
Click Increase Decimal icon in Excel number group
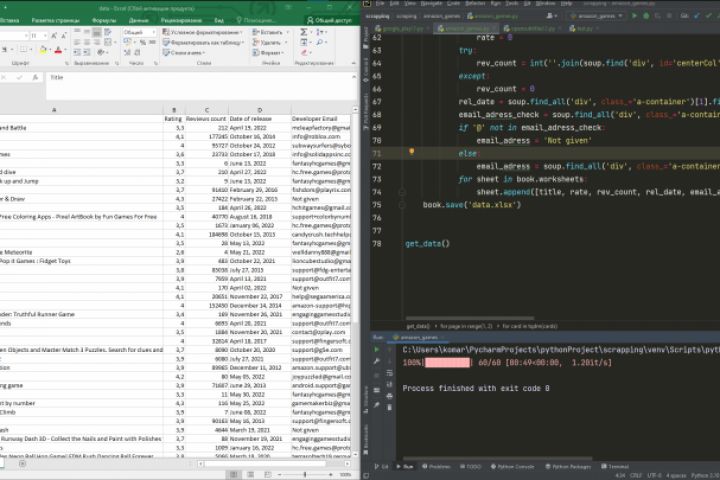pos(127,52)
